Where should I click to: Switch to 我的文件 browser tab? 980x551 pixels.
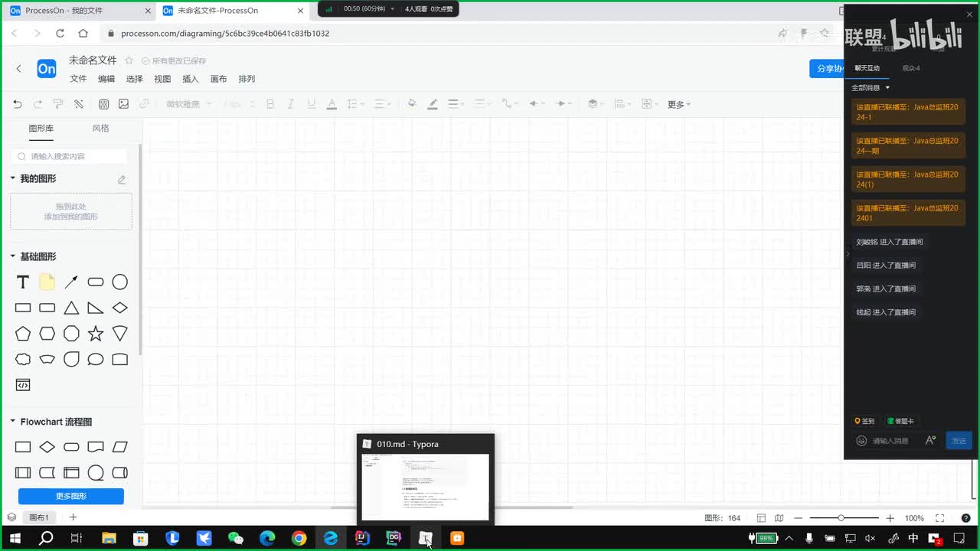80,11
